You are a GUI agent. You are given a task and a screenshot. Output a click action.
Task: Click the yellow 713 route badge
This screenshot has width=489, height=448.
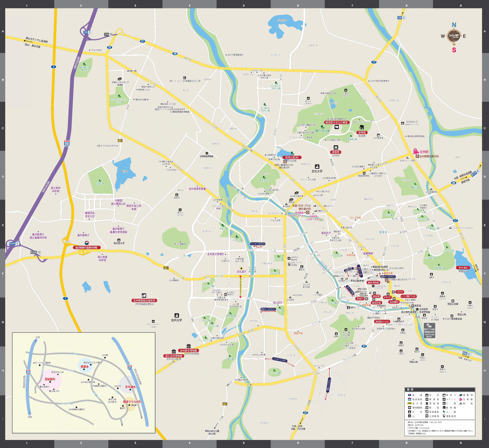120,141
